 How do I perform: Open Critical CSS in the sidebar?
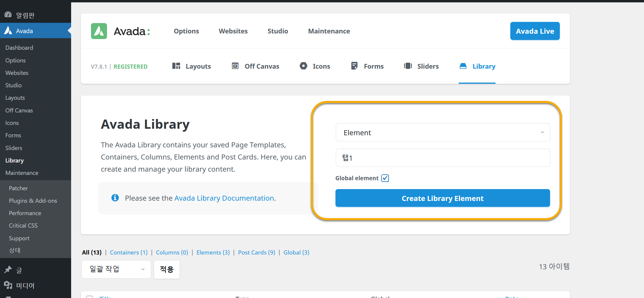(x=23, y=225)
